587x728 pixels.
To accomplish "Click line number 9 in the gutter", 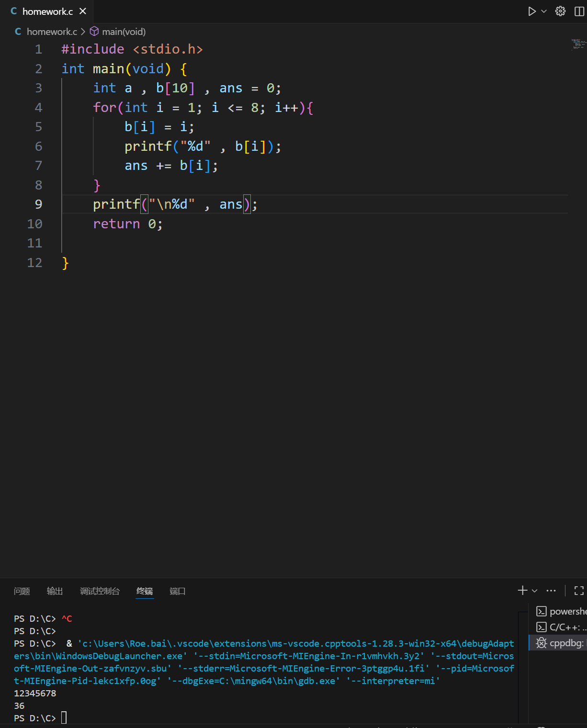I will tap(38, 204).
